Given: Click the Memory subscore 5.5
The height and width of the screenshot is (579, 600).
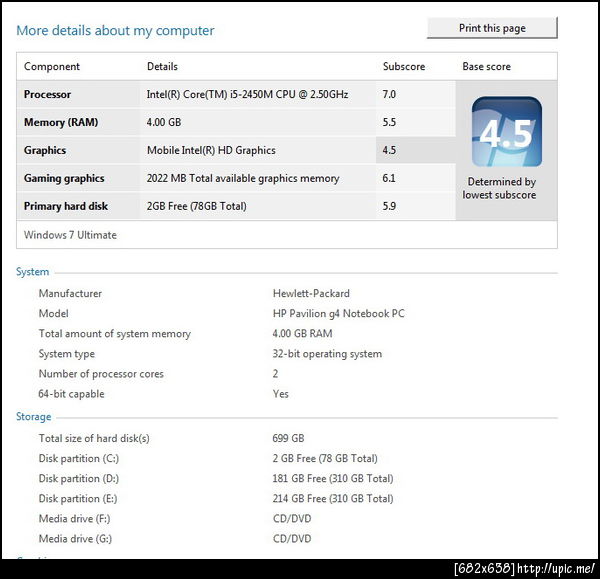Looking at the screenshot, I should tap(389, 122).
